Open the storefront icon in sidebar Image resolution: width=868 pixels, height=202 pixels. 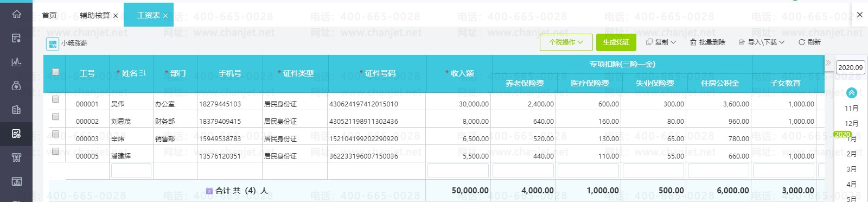[16, 157]
